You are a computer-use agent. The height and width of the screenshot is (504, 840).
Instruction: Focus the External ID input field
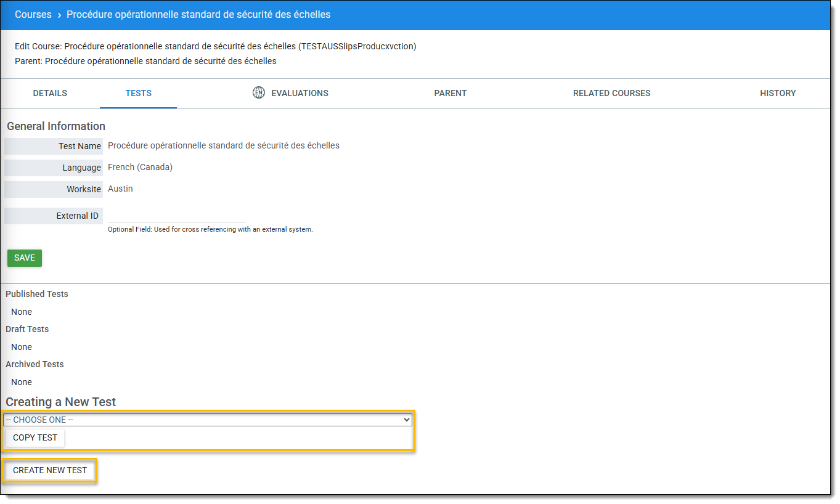click(177, 216)
